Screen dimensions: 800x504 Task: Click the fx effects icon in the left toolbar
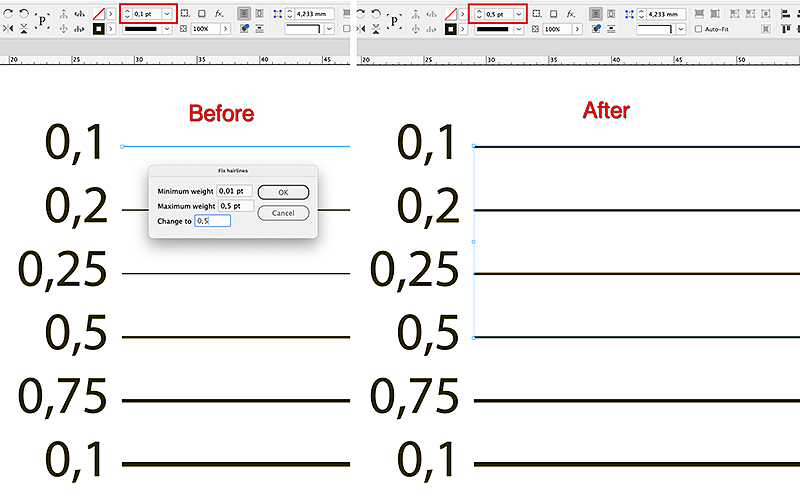click(x=219, y=13)
